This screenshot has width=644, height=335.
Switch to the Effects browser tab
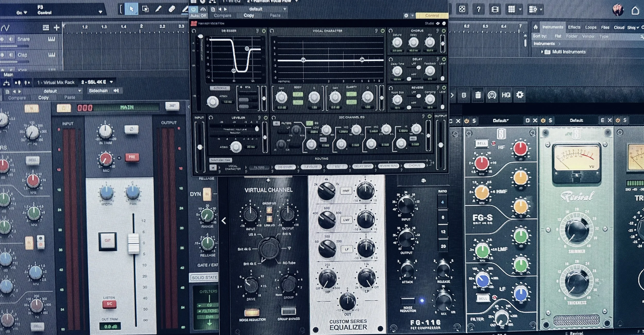point(574,27)
